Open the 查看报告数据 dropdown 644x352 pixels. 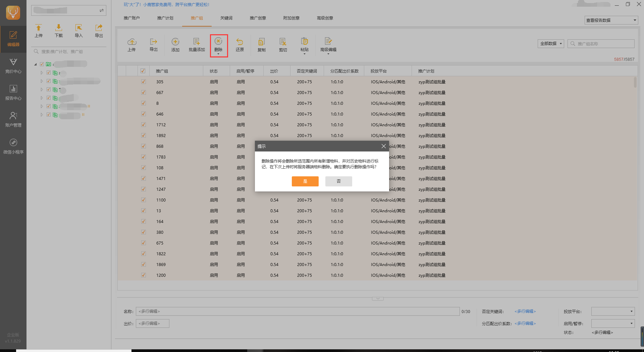(x=611, y=20)
